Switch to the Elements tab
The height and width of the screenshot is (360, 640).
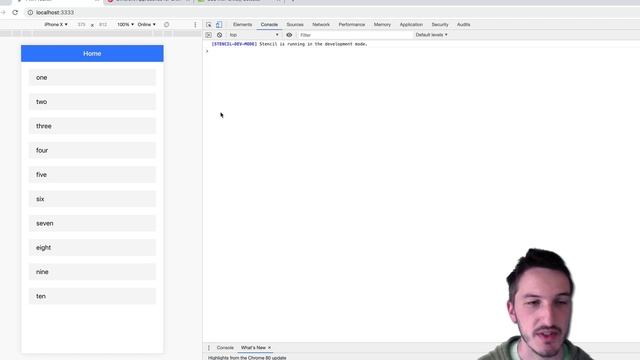pyautogui.click(x=242, y=24)
